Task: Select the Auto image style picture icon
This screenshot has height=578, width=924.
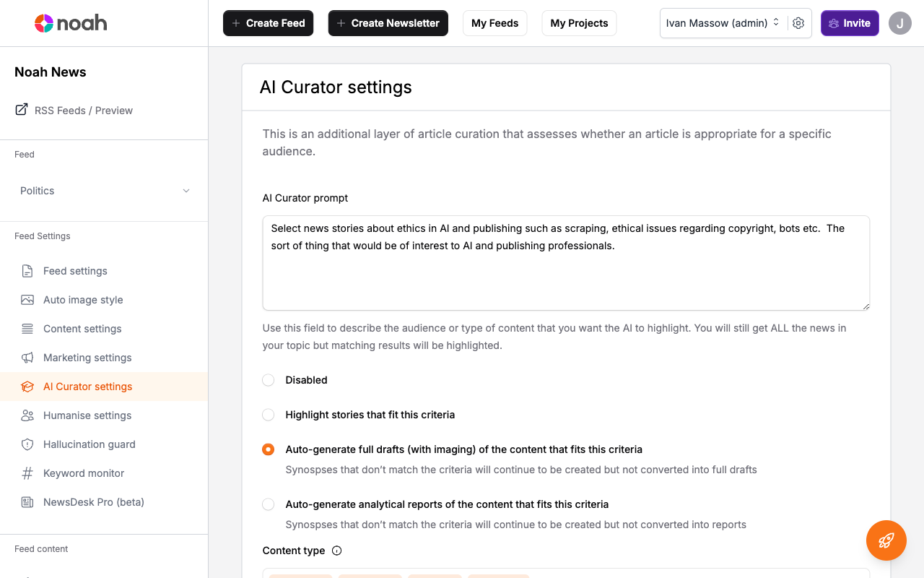Action: click(27, 300)
